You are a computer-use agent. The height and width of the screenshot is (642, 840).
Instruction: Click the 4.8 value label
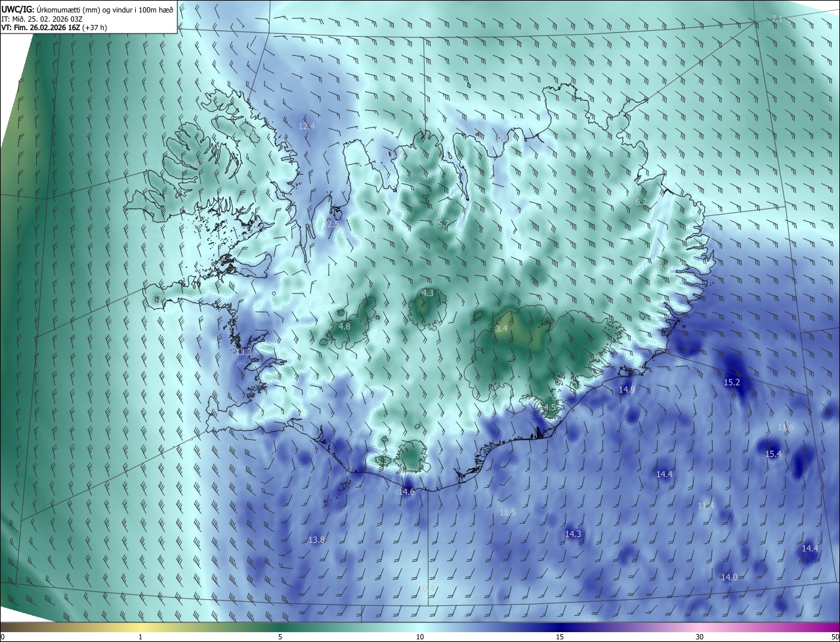[x=344, y=326]
